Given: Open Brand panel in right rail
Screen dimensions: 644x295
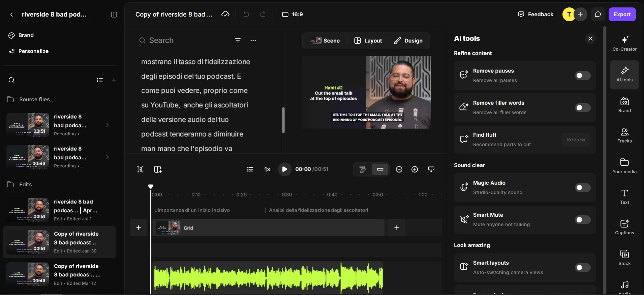Looking at the screenshot, I should (x=624, y=105).
